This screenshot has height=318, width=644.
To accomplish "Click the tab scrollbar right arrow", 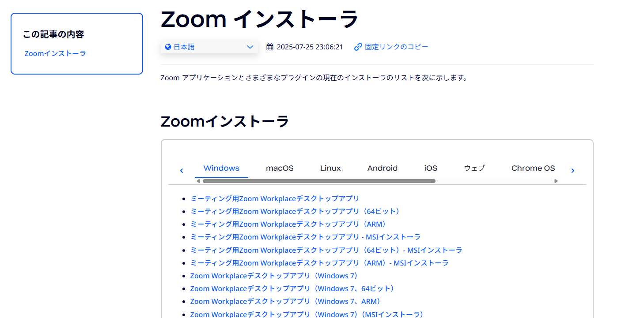I will coord(556,181).
